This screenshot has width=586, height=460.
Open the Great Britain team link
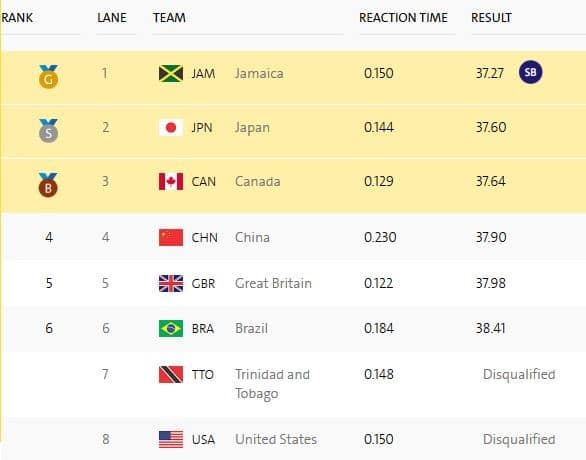[x=273, y=283]
